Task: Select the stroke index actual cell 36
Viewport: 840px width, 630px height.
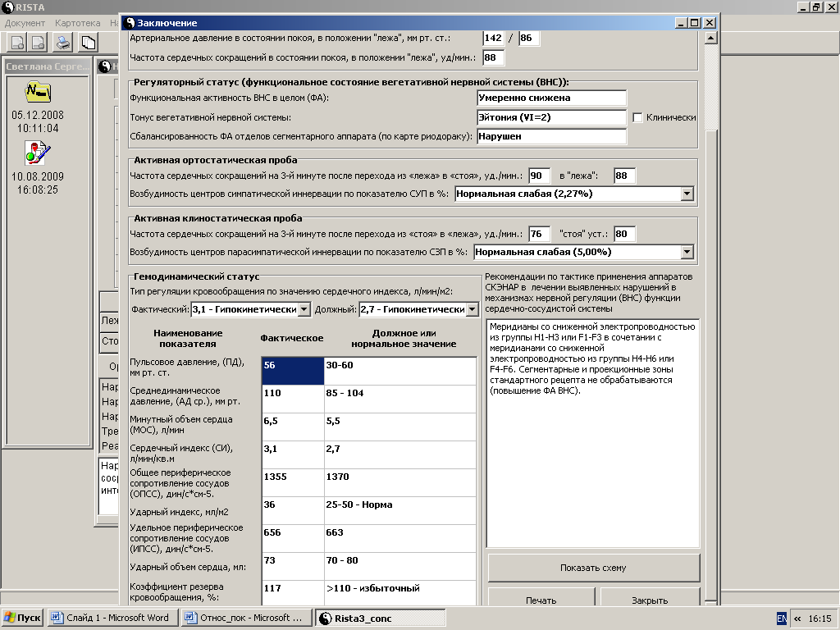Action: click(293, 510)
